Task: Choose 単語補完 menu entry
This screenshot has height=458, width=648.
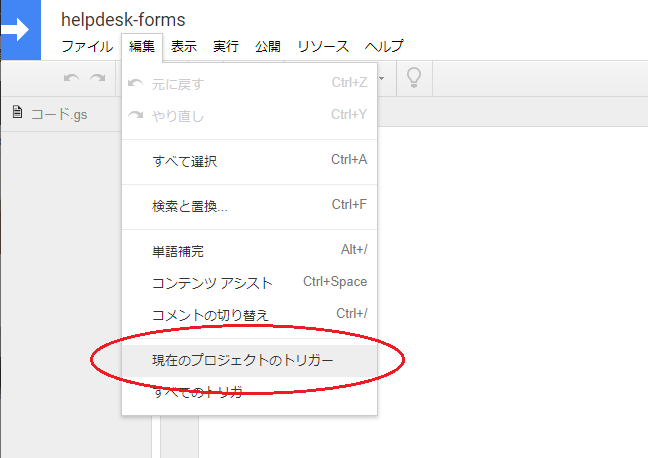Action: point(250,251)
